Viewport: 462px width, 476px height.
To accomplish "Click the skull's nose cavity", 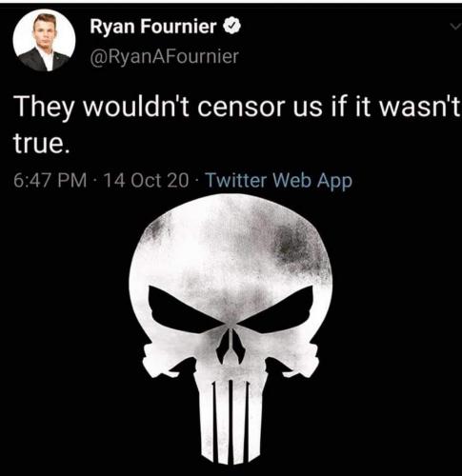I will coord(231,346).
